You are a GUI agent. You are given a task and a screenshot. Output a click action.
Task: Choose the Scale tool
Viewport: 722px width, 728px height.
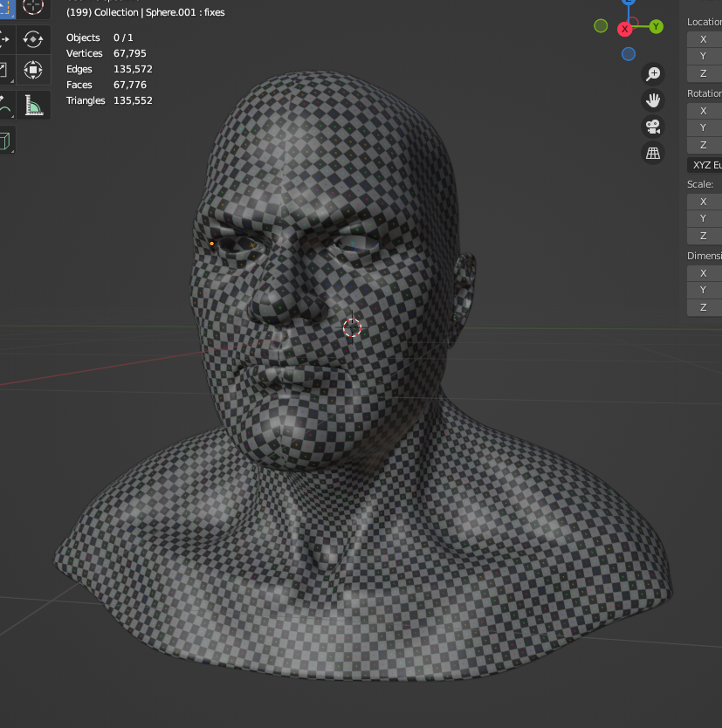click(3, 69)
